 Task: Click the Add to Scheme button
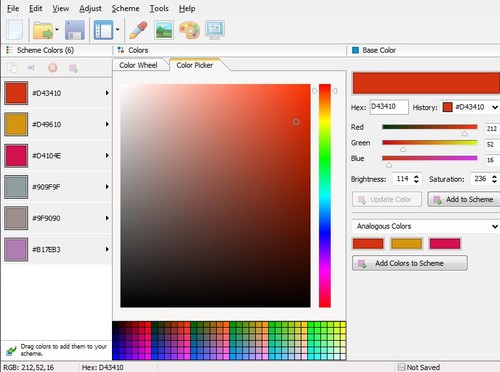click(464, 199)
